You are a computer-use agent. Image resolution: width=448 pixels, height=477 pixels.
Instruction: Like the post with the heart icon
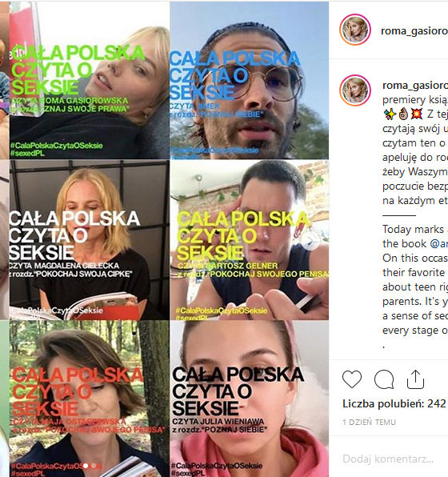point(352,379)
